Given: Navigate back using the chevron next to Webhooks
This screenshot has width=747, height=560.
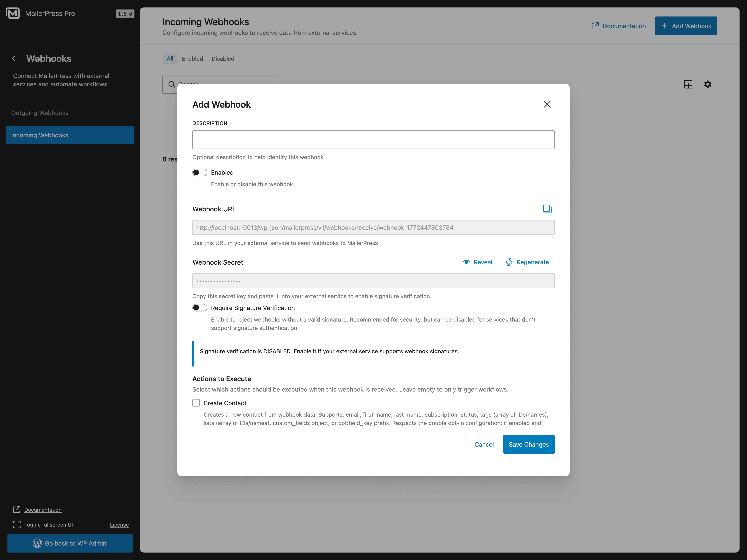Looking at the screenshot, I should tap(14, 58).
